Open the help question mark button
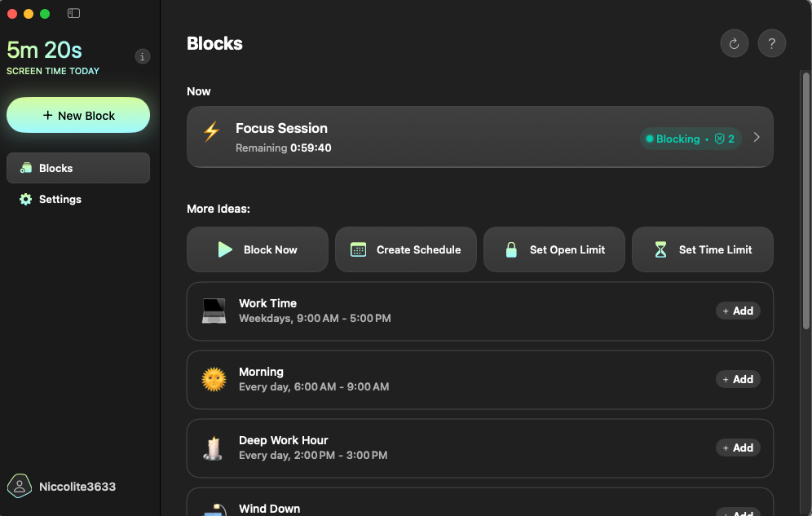This screenshot has height=516, width=812. pos(771,43)
